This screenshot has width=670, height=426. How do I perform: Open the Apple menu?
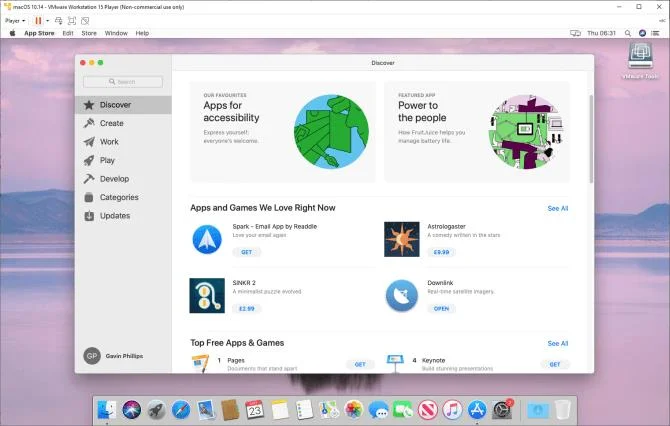coord(12,33)
